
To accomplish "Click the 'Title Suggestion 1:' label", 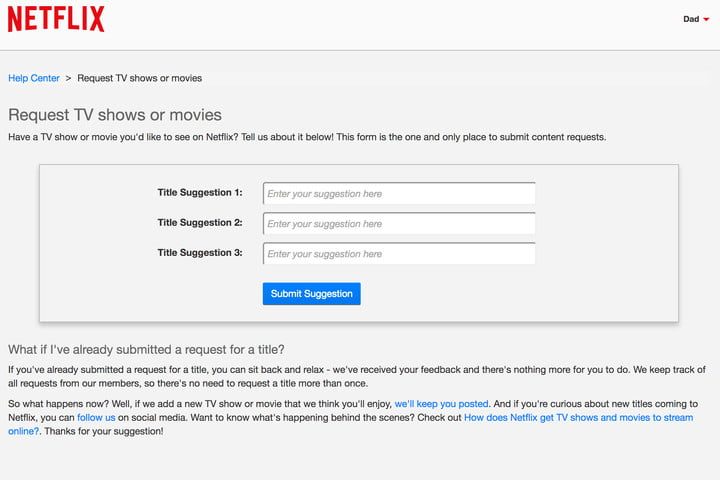I will click(x=200, y=192).
